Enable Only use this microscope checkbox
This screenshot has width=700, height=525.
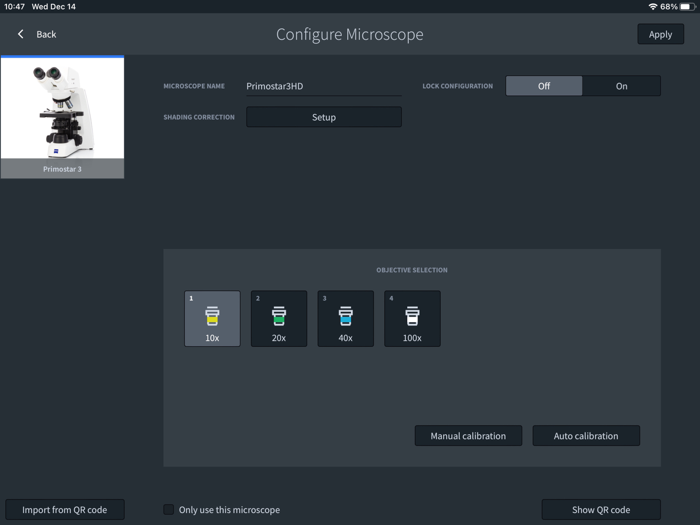coord(169,509)
